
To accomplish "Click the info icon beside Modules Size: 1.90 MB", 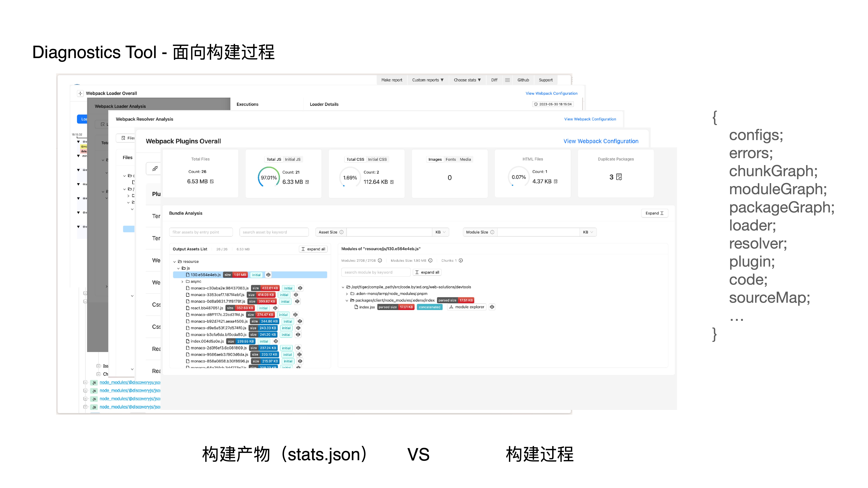I will (x=430, y=260).
